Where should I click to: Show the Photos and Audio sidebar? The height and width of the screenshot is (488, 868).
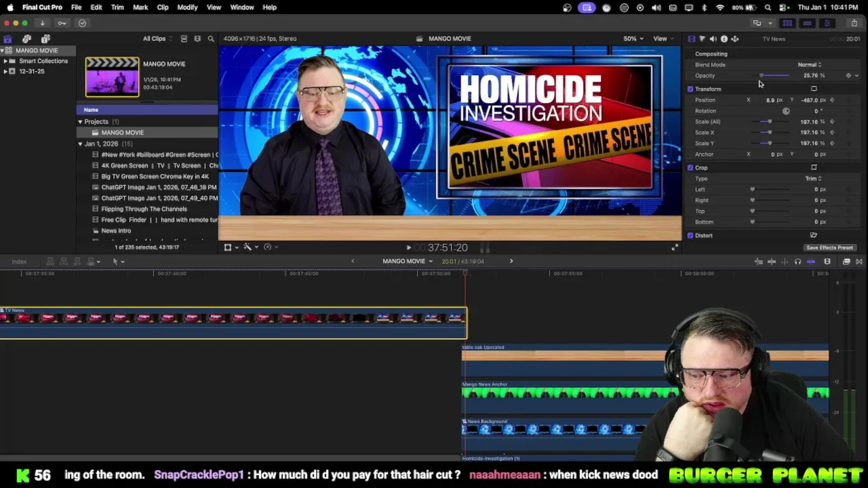tap(26, 39)
